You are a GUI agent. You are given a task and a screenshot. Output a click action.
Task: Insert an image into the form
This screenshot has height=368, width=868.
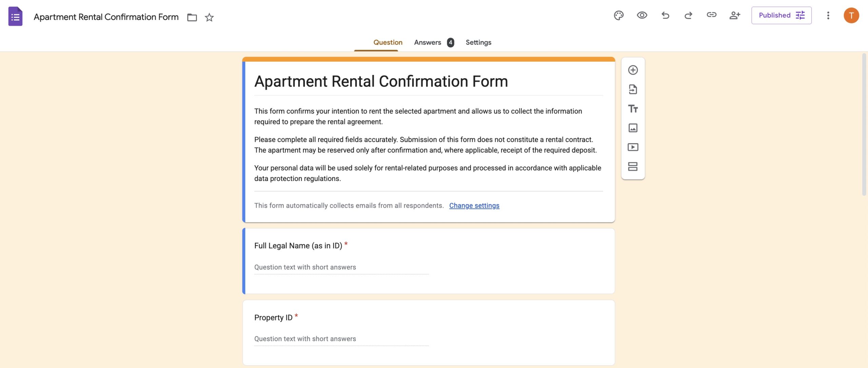tap(633, 128)
